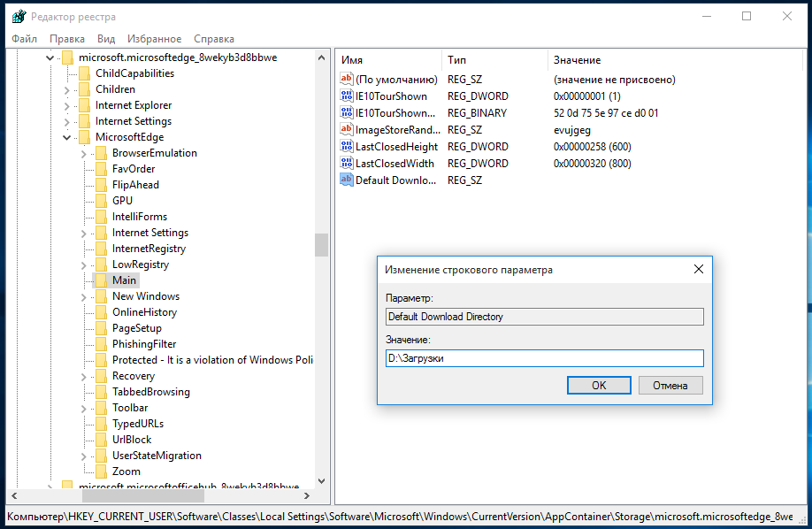Close the edit string parameter dialog
This screenshot has width=812, height=529.
(698, 270)
